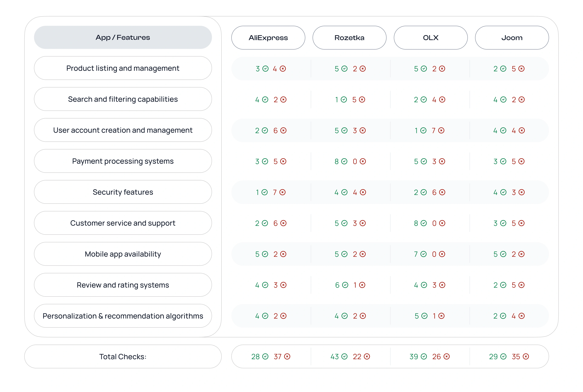
Task: Click the green check icon in Joom Review and rating cell
Action: point(503,285)
